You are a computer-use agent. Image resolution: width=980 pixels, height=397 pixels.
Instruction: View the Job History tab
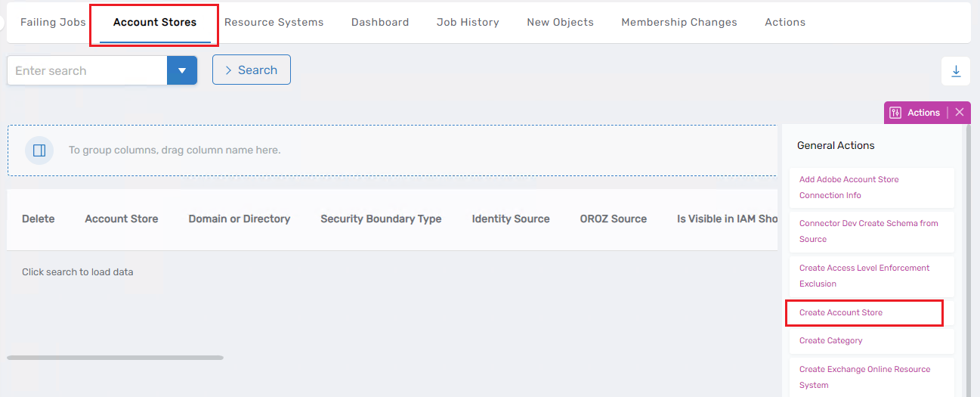pos(468,22)
